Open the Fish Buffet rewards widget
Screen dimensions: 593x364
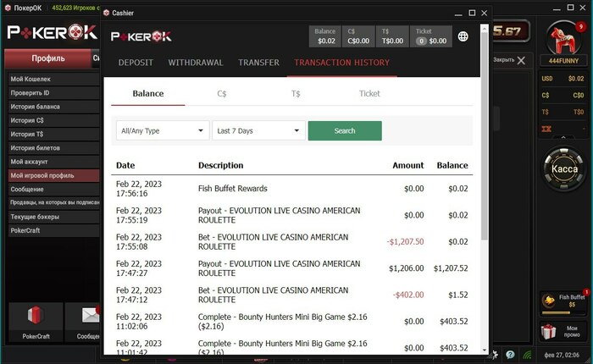pyautogui.click(x=563, y=301)
